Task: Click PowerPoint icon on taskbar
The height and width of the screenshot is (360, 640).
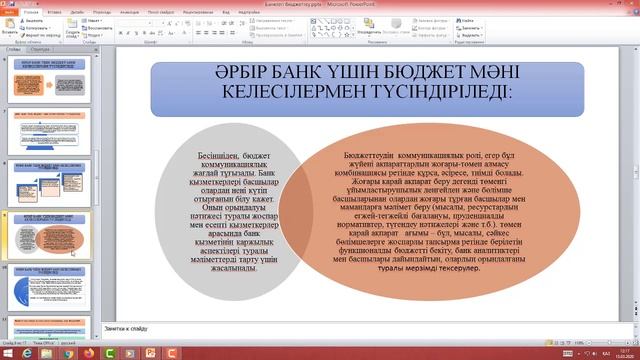Action: pos(151,353)
